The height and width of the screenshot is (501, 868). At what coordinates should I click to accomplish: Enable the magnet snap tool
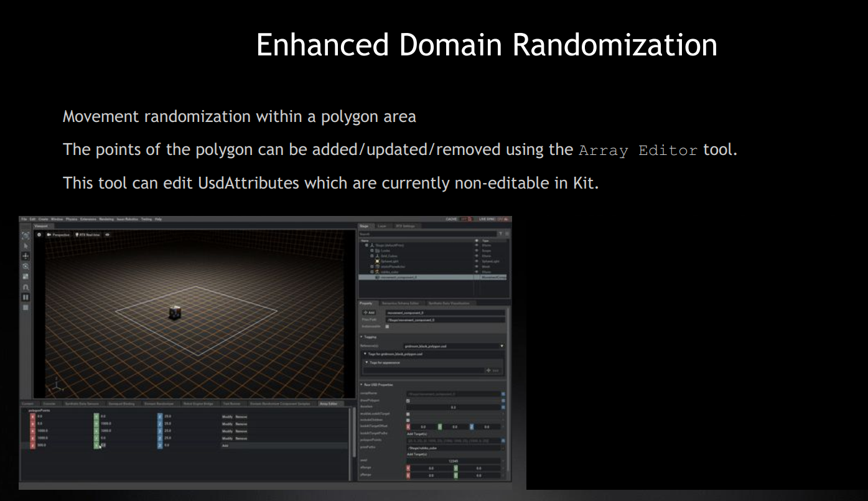pos(26,287)
